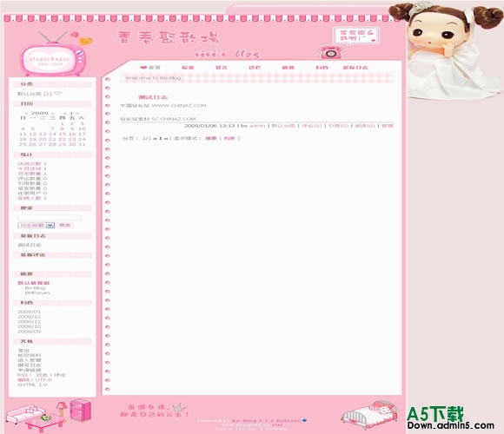Open the 日志标题 search type dropdown
This screenshot has width=504, height=434.
[x=36, y=226]
